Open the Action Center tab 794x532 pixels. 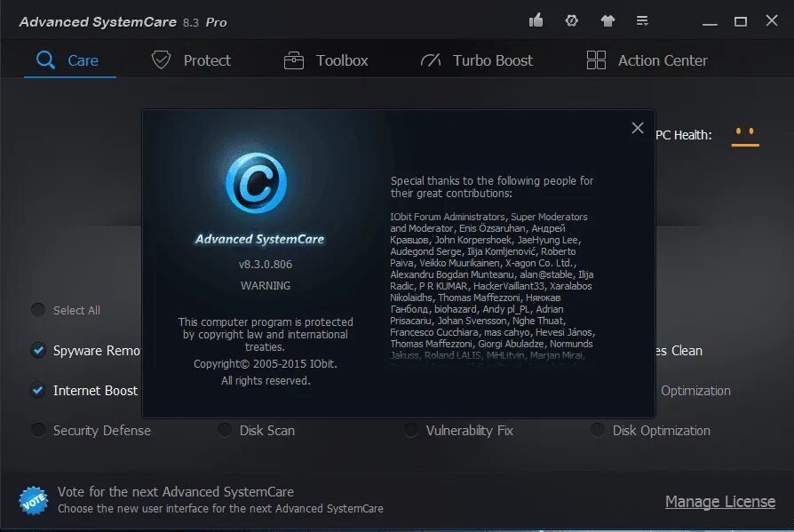[x=647, y=60]
